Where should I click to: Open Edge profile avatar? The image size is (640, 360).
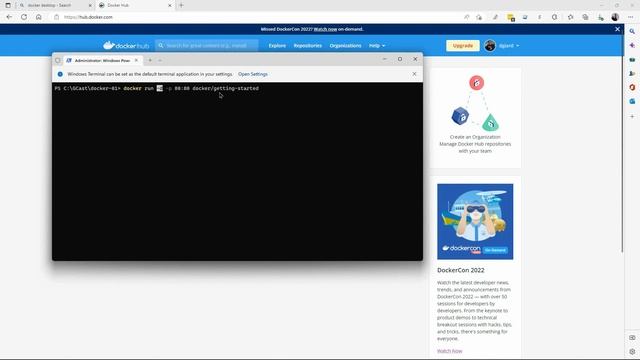click(x=615, y=17)
